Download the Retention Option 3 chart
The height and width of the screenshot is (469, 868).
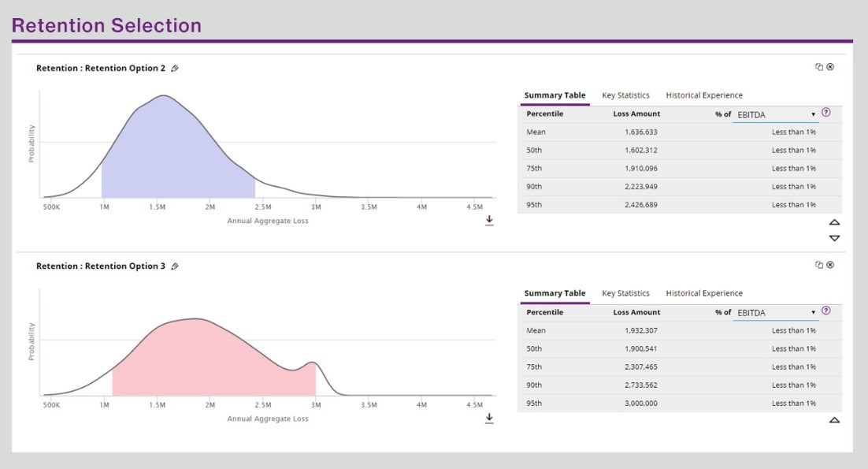click(x=489, y=418)
